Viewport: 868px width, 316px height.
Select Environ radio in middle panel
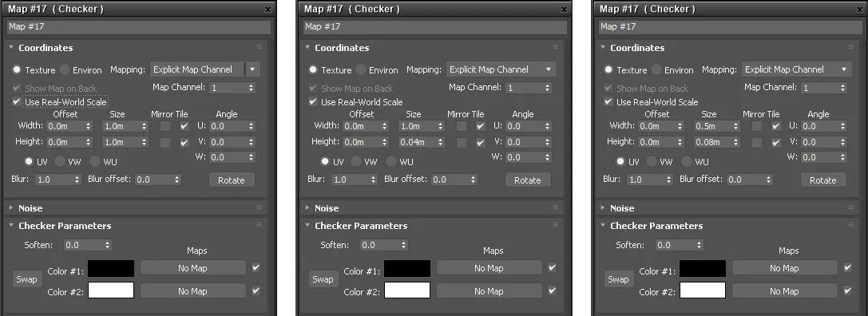(x=361, y=69)
